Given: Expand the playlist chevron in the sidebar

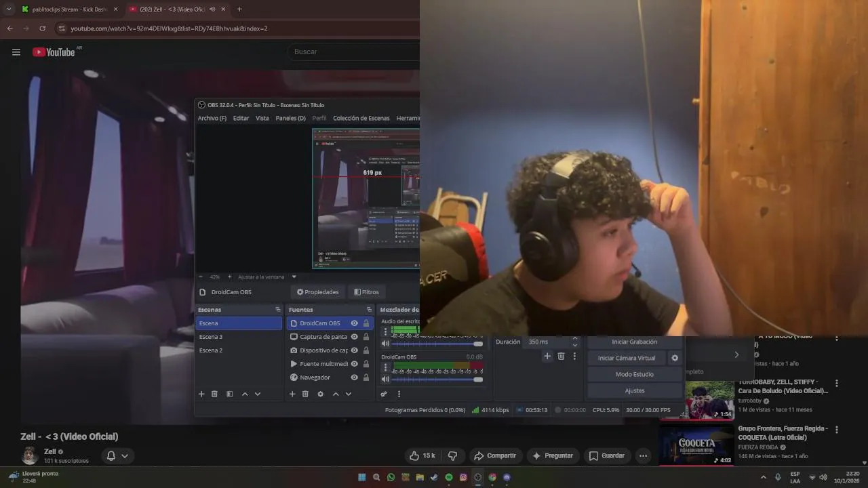Looking at the screenshot, I should click(737, 354).
